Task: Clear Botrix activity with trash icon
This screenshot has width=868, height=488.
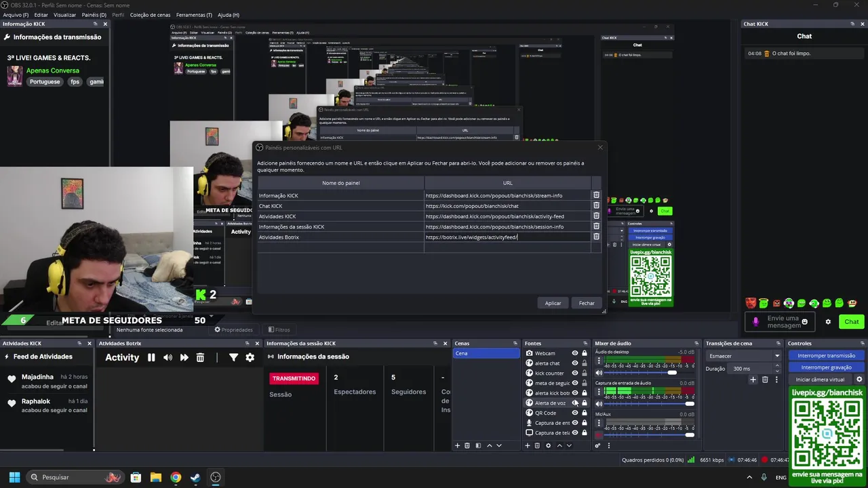Action: point(200,357)
